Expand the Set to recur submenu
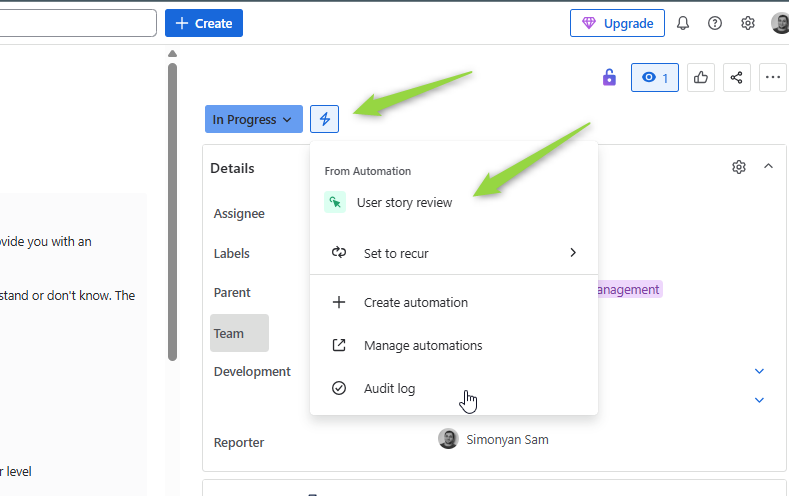The image size is (789, 496). [x=454, y=253]
